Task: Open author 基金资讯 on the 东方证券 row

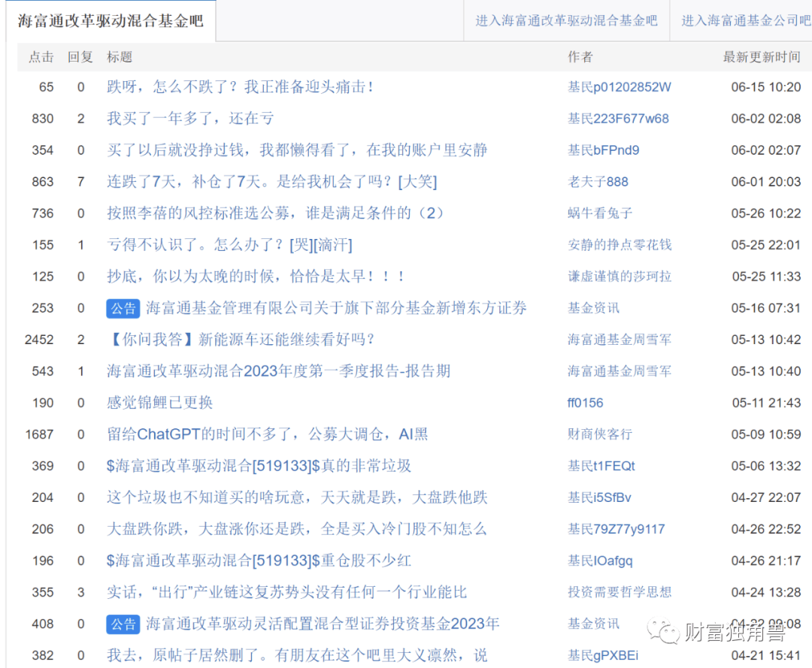Action: click(593, 308)
